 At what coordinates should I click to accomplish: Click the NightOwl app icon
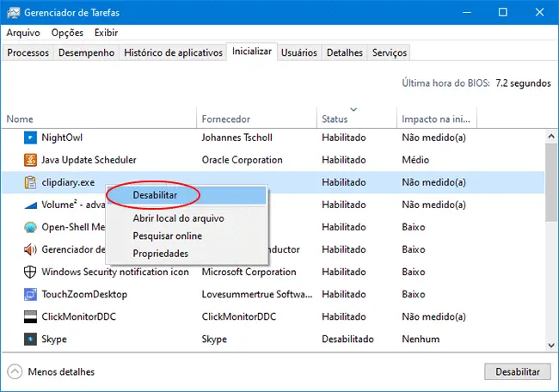point(30,138)
